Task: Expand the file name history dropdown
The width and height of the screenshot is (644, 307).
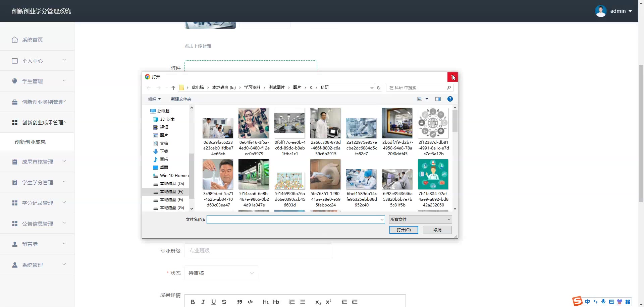Action: click(382, 220)
